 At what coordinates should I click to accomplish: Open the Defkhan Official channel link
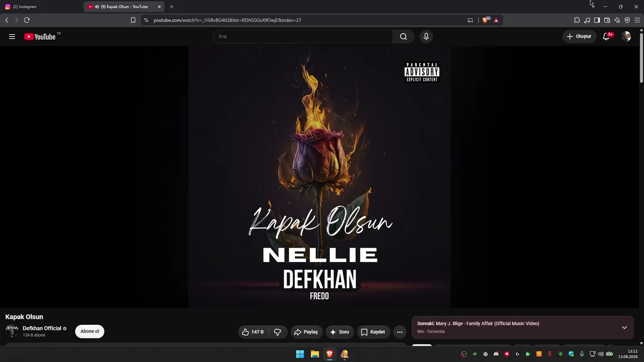point(42,328)
